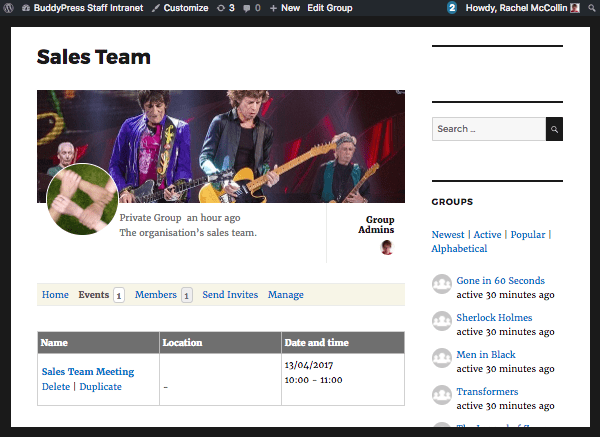Delete the Sales Team Meeting event

(x=56, y=386)
